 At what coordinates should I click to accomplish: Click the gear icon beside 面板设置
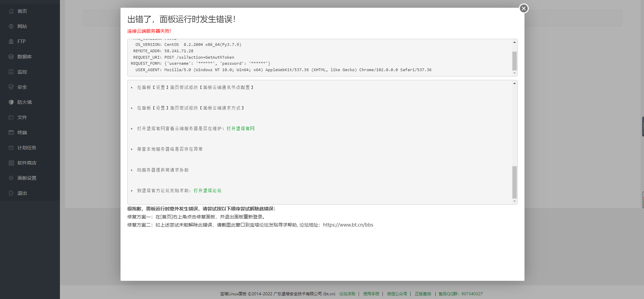tap(11, 178)
